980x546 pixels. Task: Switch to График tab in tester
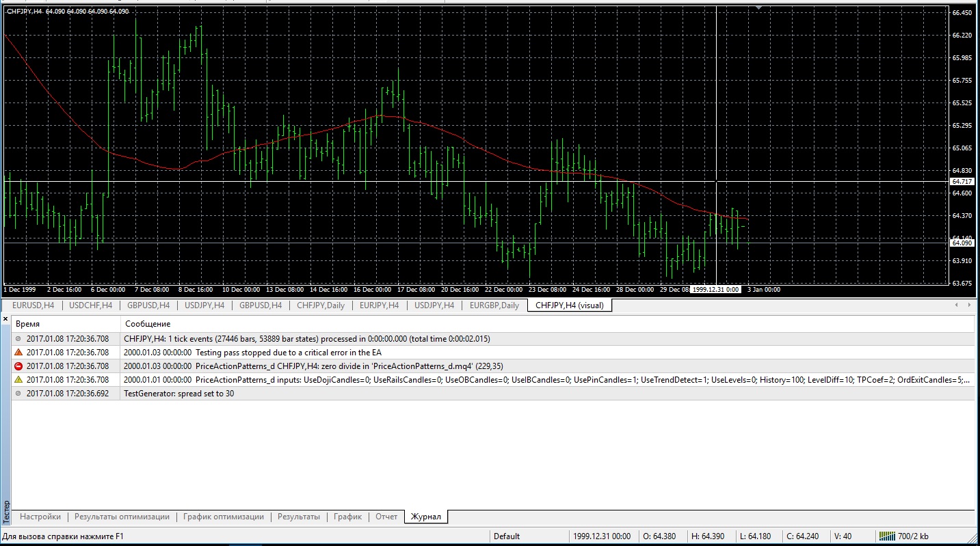[x=348, y=517]
